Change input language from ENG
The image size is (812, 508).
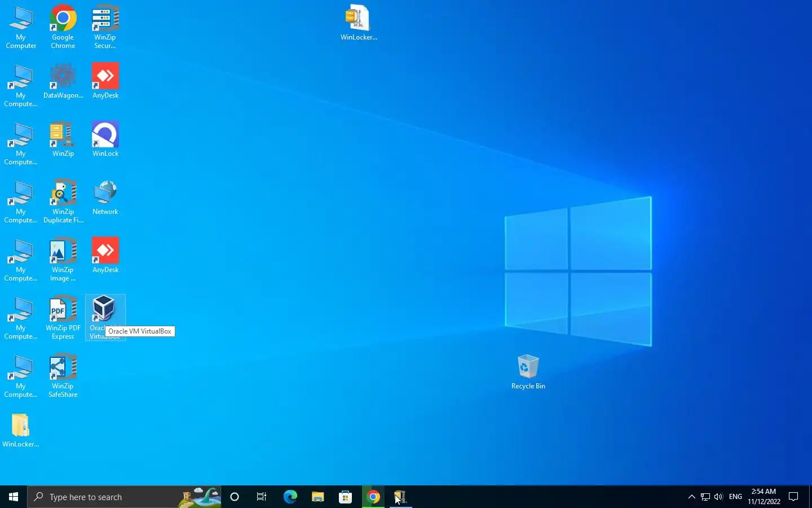[735, 497]
